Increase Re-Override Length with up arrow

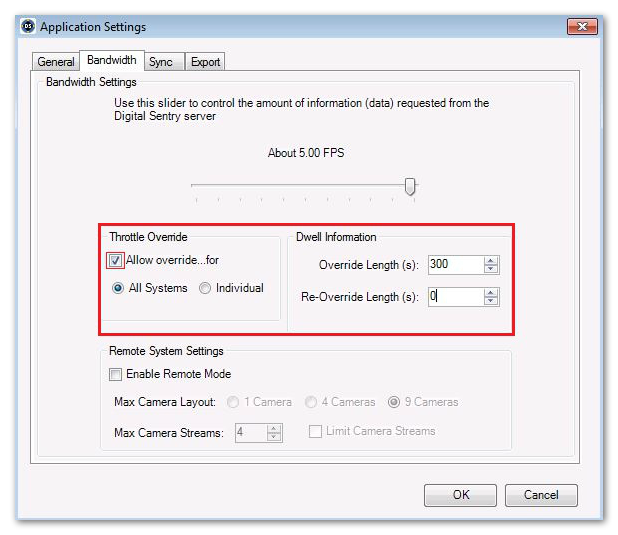click(491, 293)
